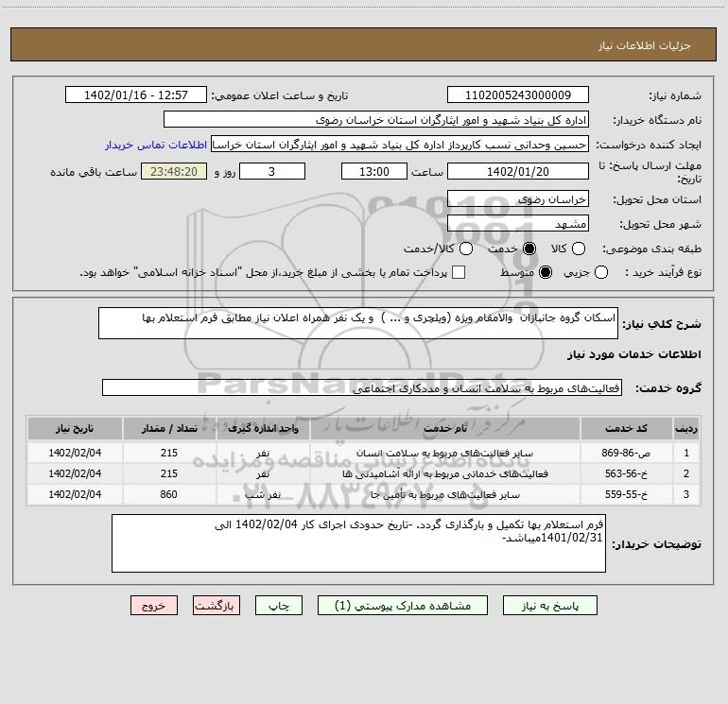
Task: Click the service group field
Action: [x=362, y=388]
